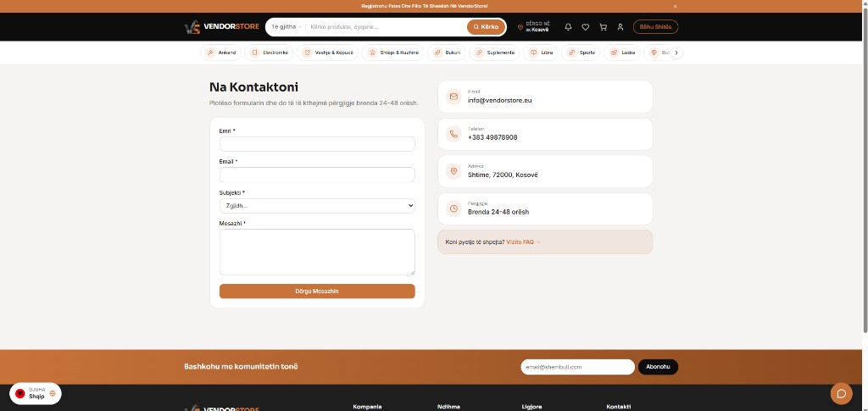Viewport: 868px width, 411px height.
Task: Follow the Vizito FAQ link
Action: [x=523, y=242]
